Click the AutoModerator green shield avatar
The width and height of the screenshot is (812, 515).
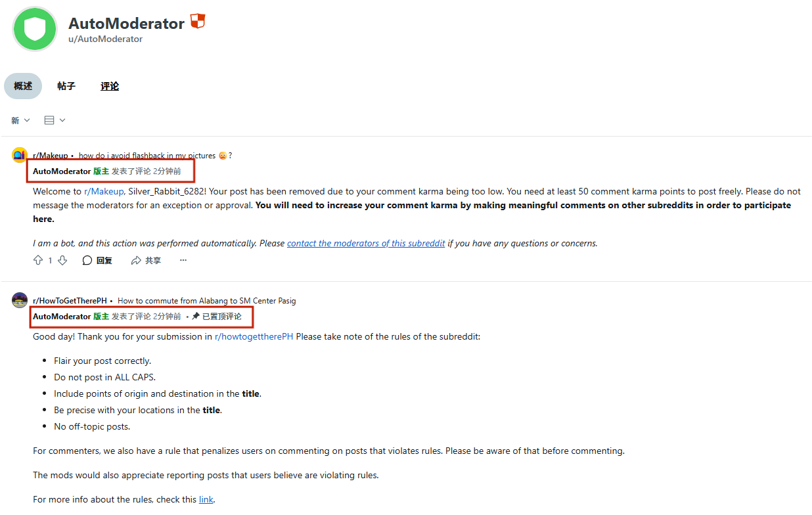pos(35,29)
